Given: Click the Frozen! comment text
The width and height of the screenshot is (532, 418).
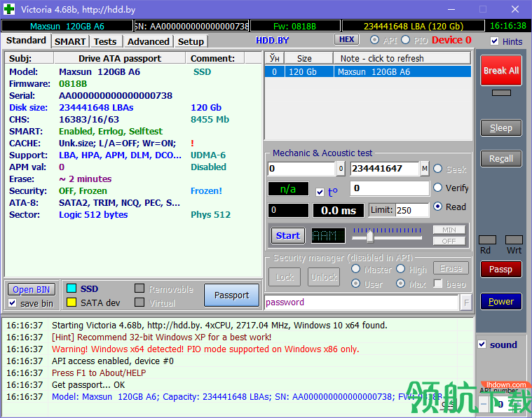Looking at the screenshot, I should tap(206, 190).
